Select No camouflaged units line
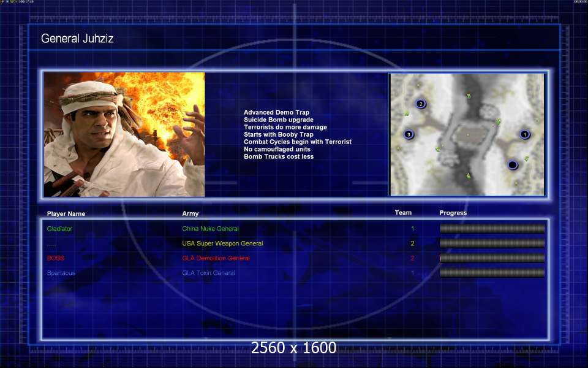Image resolution: width=588 pixels, height=368 pixels. click(x=277, y=149)
